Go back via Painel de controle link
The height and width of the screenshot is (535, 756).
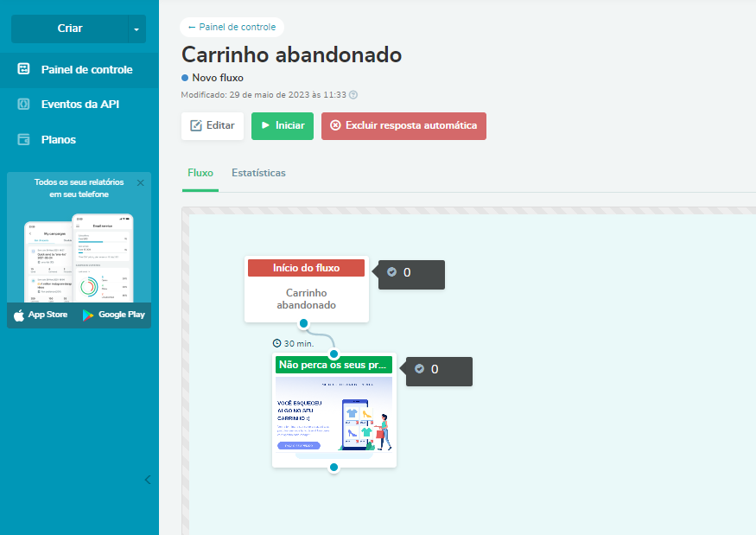[232, 27]
